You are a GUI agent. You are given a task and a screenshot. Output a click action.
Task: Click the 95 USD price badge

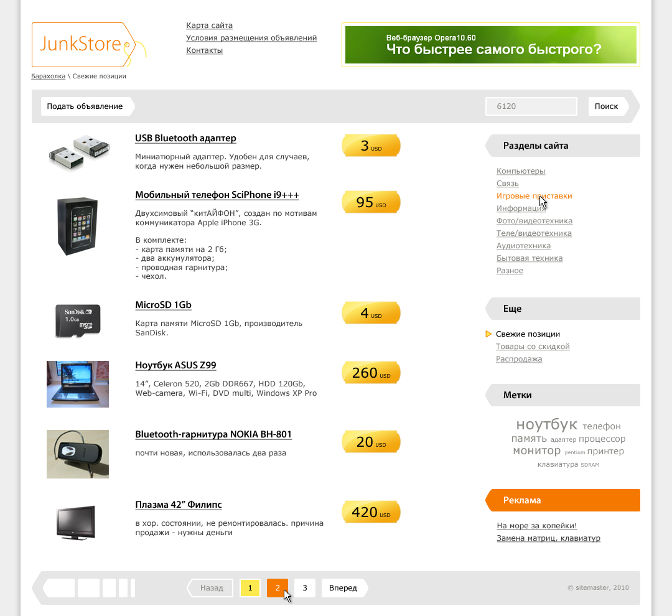(371, 202)
